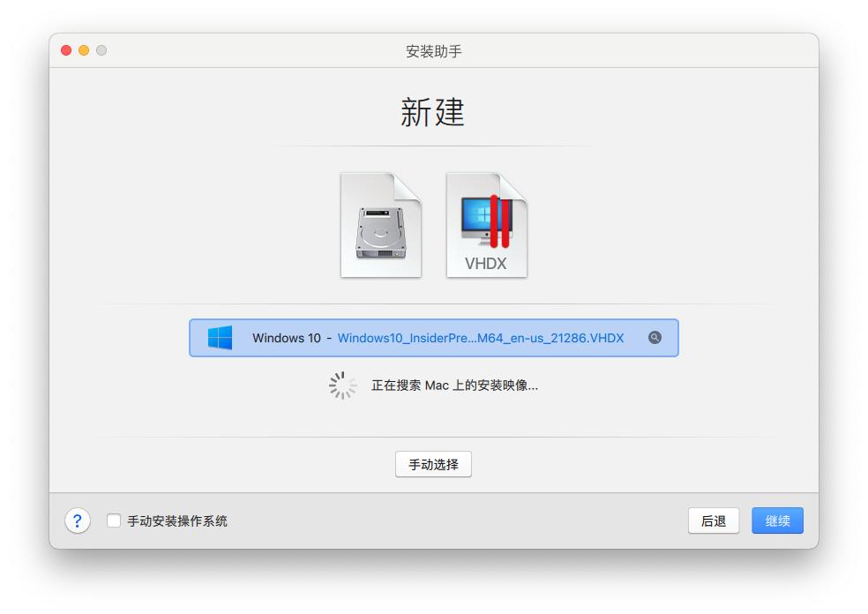This screenshot has width=868, height=614.
Task: Open help with the question mark button
Action: click(x=78, y=521)
